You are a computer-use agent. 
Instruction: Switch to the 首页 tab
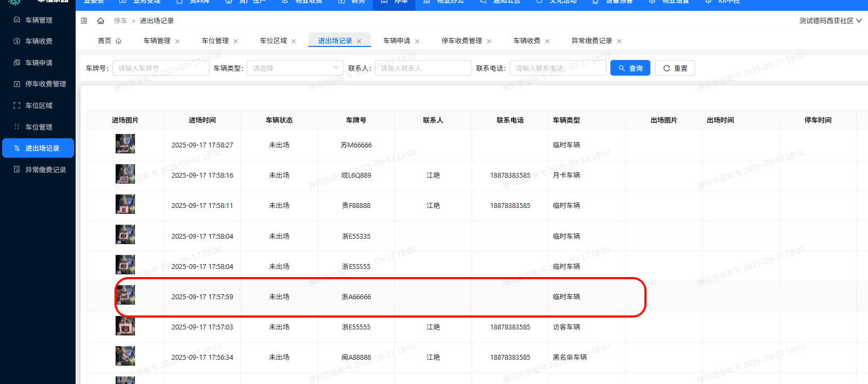click(105, 41)
